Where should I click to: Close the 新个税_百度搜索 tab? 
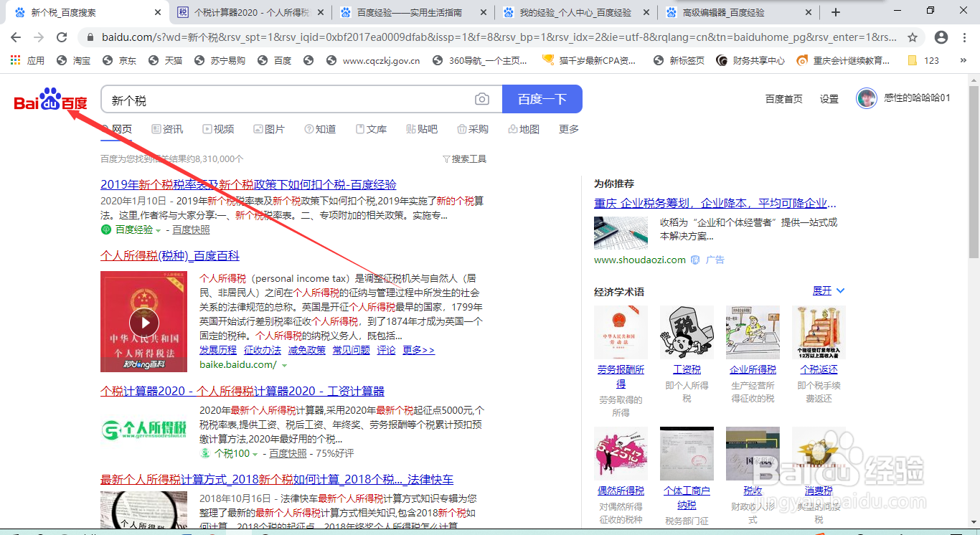point(158,12)
